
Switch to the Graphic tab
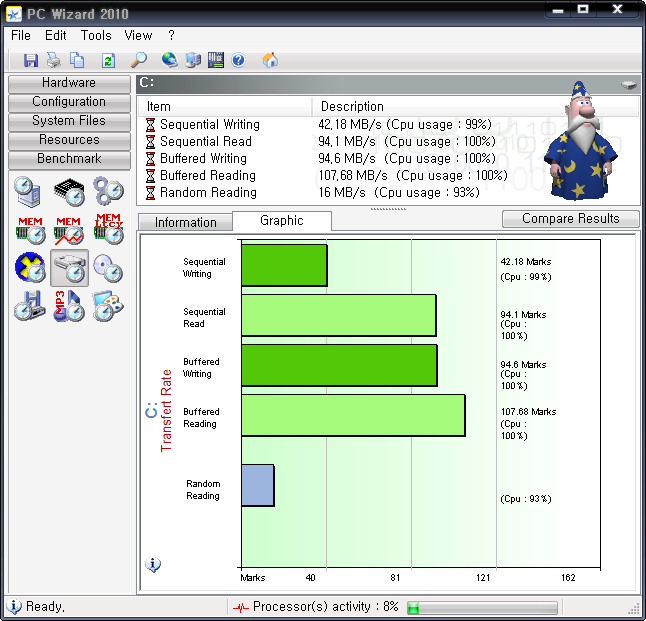click(282, 221)
